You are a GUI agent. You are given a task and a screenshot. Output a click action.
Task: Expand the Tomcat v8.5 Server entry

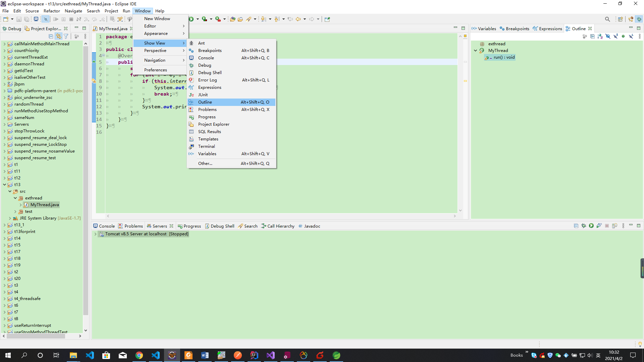pyautogui.click(x=95, y=234)
